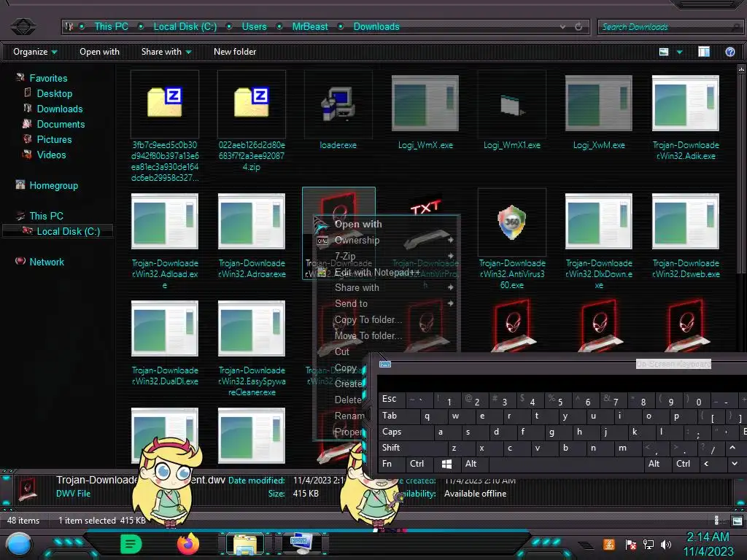The width and height of the screenshot is (747, 560).
Task: Open clock showing 2:14 AM
Action: (708, 537)
